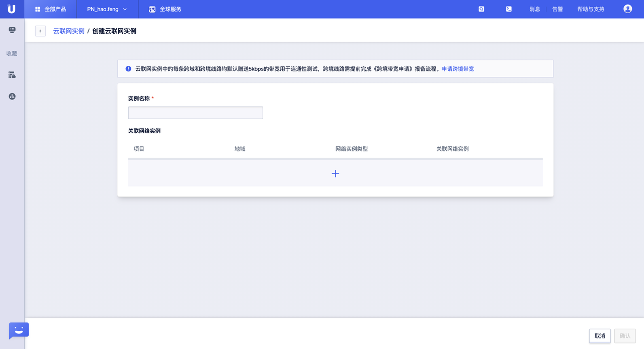
Task: Open the network topology icon in sidebar
Action: pos(11,96)
